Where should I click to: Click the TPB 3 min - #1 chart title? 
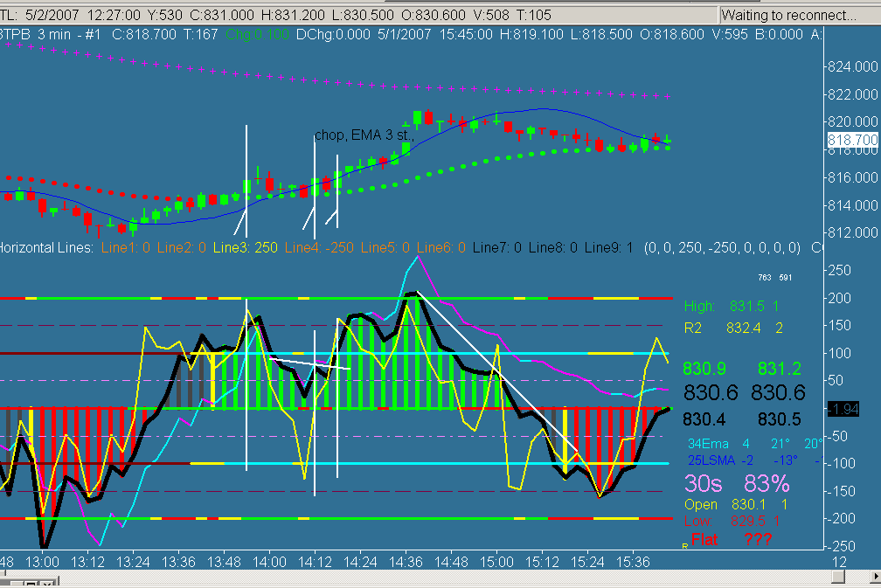(x=51, y=34)
